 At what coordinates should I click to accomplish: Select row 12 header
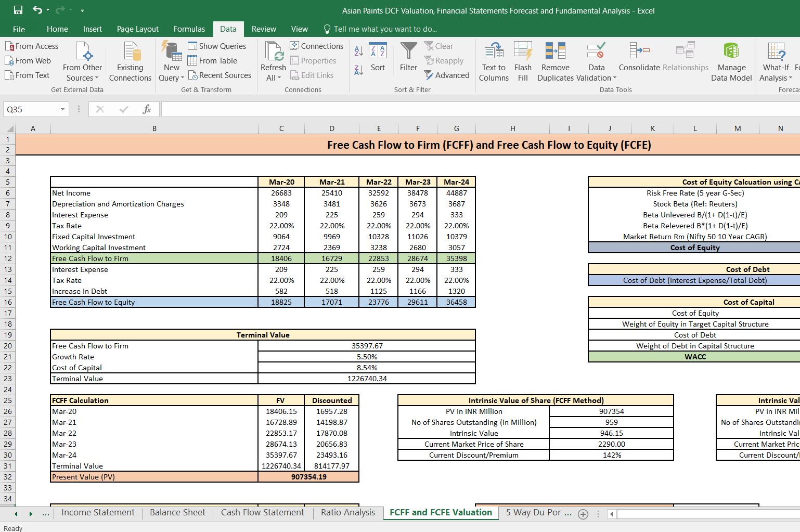pos(8,258)
